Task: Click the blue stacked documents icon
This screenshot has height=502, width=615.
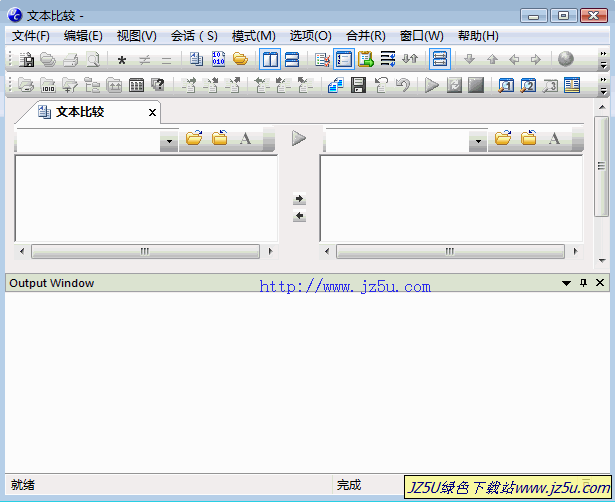Action: [336, 85]
